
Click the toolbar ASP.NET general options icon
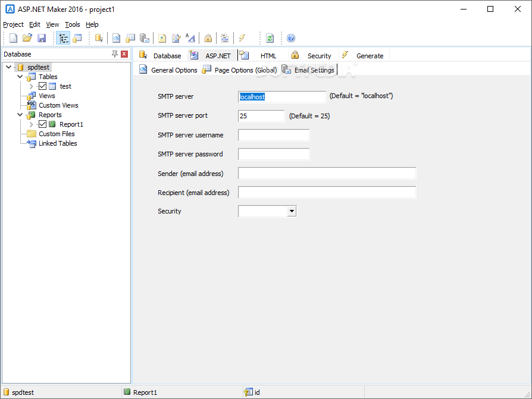pos(117,38)
